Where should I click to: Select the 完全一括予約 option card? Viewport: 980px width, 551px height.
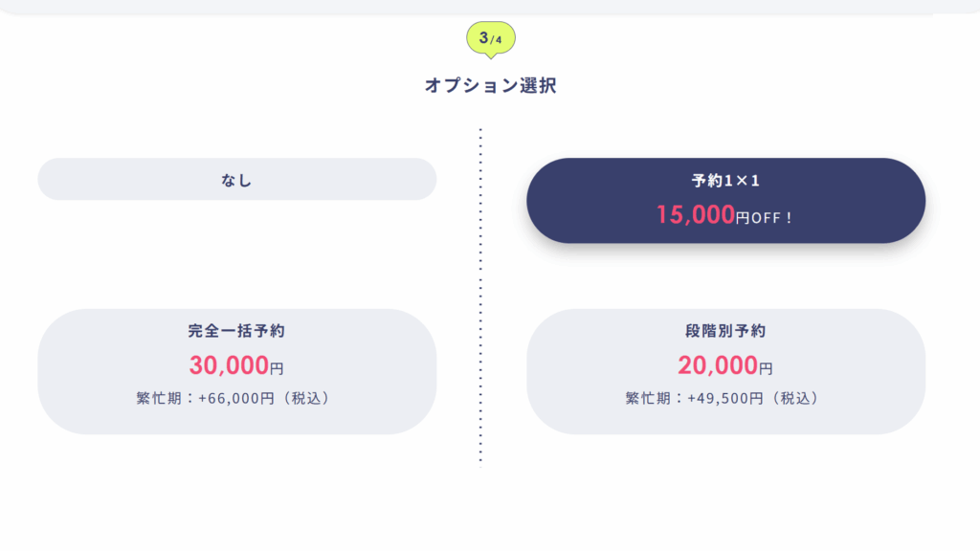click(236, 371)
